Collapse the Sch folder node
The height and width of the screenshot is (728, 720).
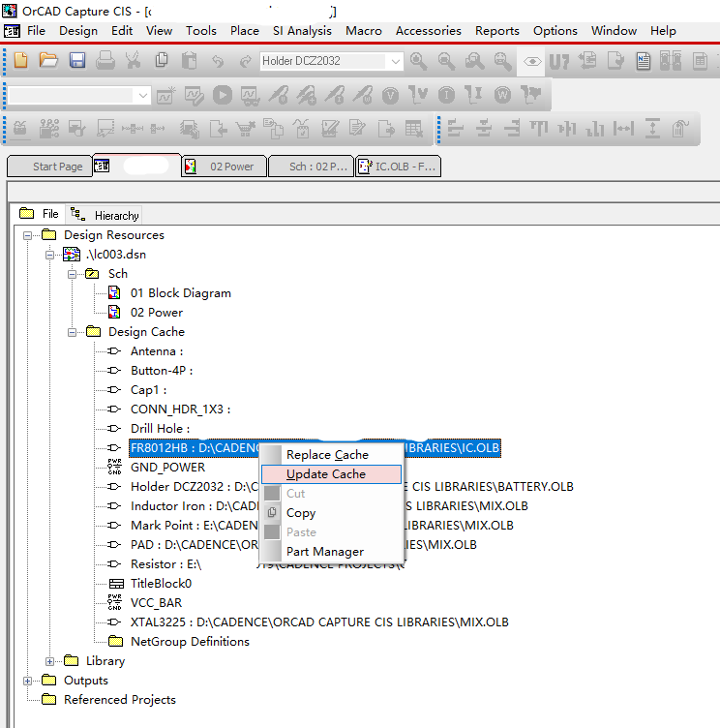[72, 274]
